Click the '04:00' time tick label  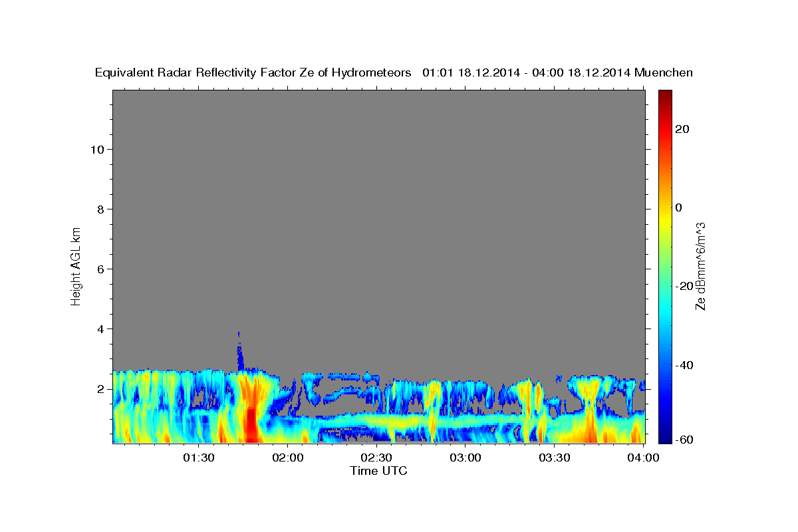(643, 458)
